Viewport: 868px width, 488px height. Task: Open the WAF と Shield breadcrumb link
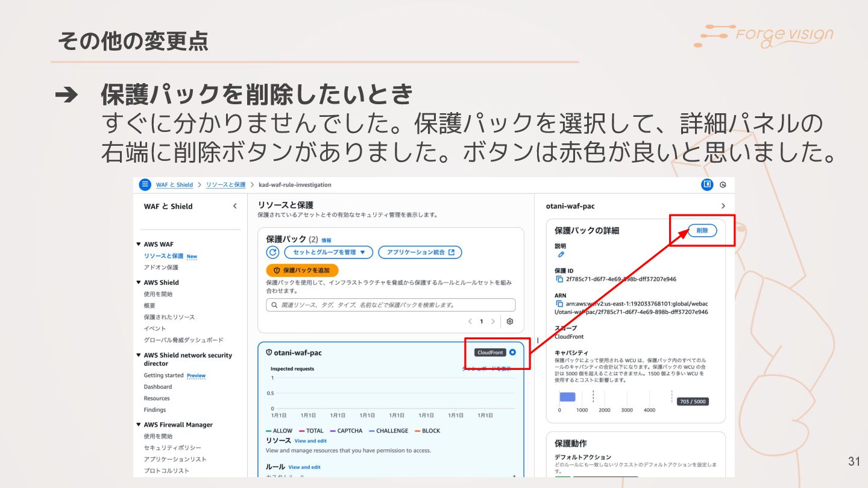174,184
